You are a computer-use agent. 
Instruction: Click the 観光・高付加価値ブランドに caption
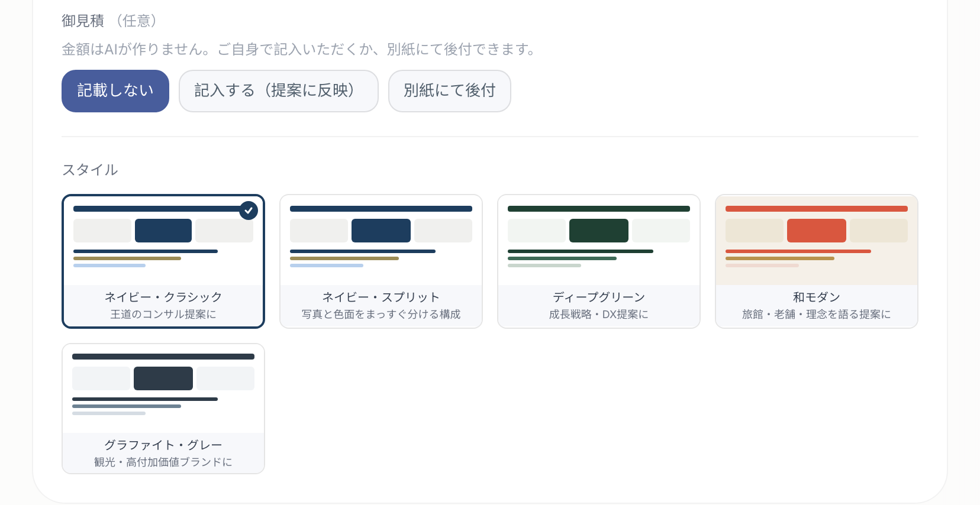click(163, 462)
